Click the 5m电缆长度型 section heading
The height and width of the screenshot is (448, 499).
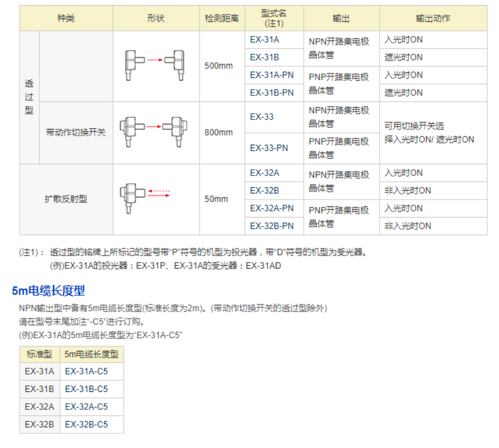point(48,290)
